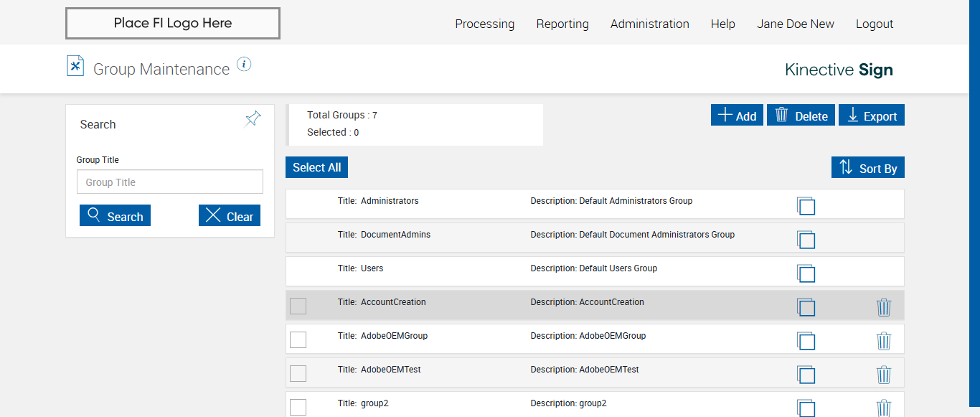Open the Reporting menu

(562, 24)
